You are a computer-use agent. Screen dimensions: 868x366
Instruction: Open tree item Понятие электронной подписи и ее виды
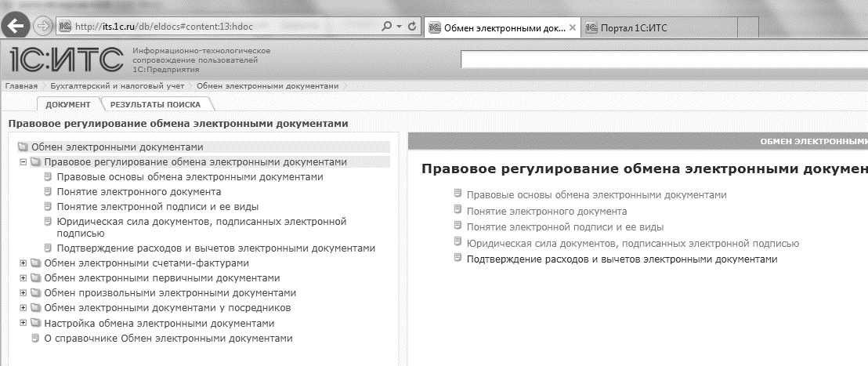tap(157, 207)
